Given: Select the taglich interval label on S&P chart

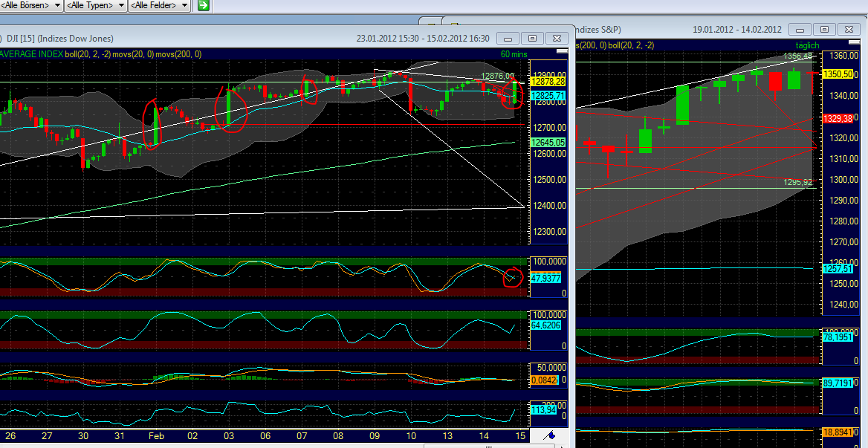Looking at the screenshot, I should pos(808,45).
